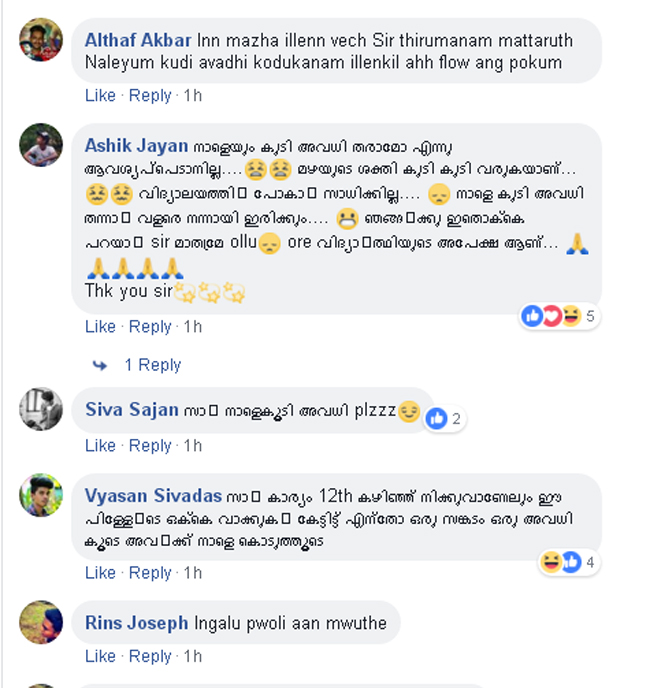650x688 pixels.
Task: Open Vyasan Sivadas's profile picture
Action: click(x=41, y=495)
